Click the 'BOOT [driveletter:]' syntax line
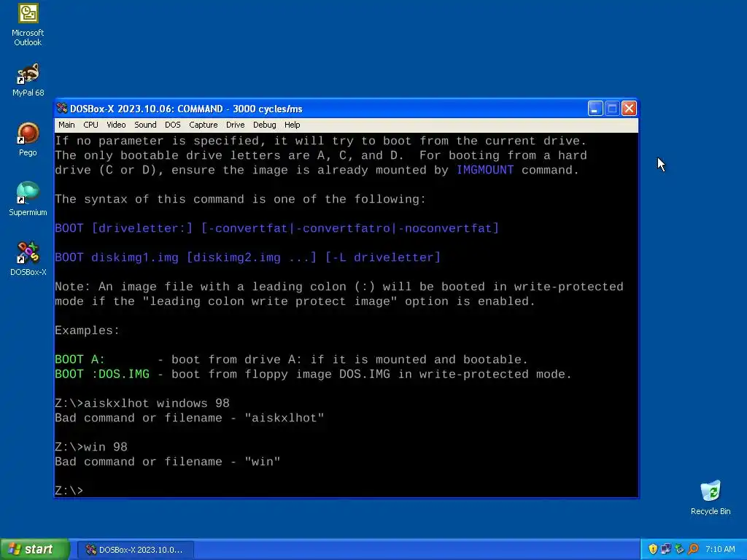This screenshot has height=560, width=747. [276, 228]
